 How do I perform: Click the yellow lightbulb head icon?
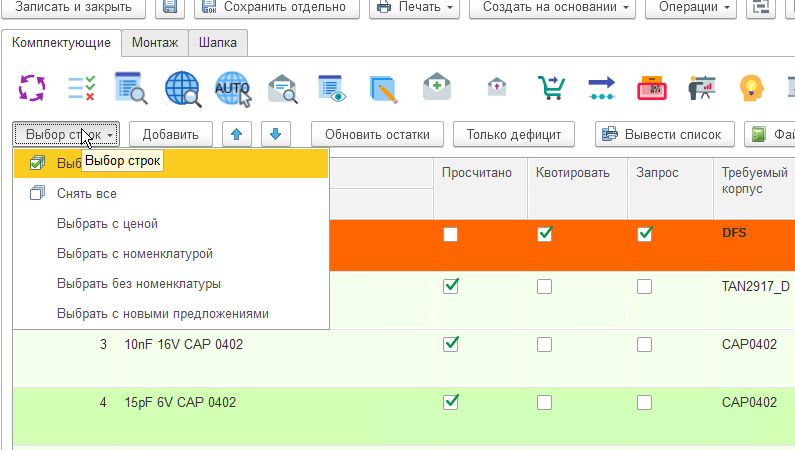pos(751,88)
